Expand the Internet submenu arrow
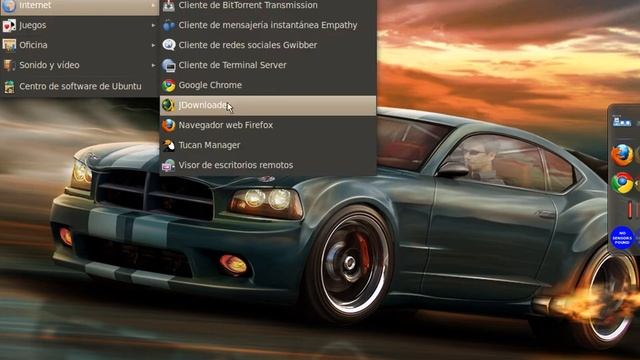 pyautogui.click(x=153, y=5)
